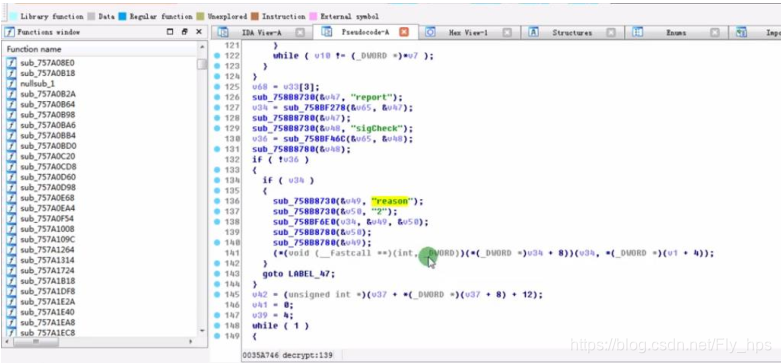This screenshot has width=781, height=363.
Task: Close the Pseudocode-A tab with red X
Action: pyautogui.click(x=404, y=32)
